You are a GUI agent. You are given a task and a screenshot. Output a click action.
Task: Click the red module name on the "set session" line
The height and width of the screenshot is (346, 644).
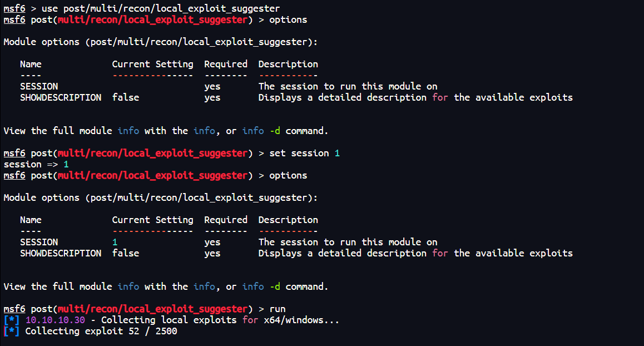[152, 154]
